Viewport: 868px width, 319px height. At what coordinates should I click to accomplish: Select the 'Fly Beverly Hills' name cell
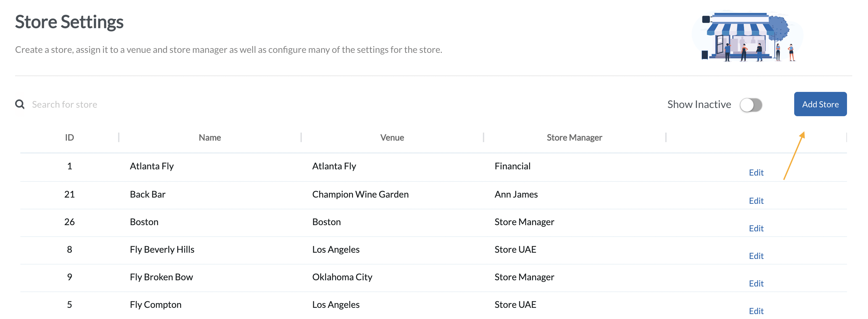[x=162, y=249]
